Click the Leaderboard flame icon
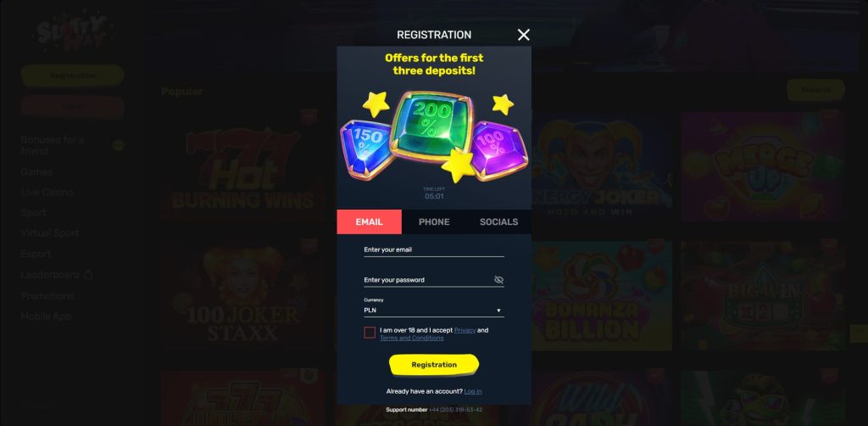The image size is (868, 426). [88, 275]
